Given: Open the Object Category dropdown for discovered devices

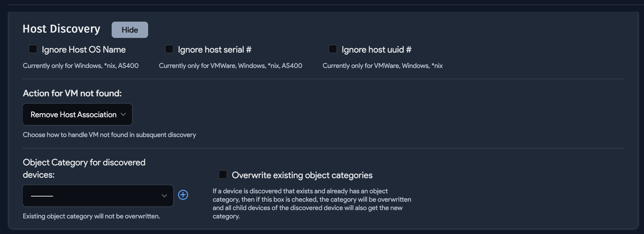Looking at the screenshot, I should tap(98, 196).
